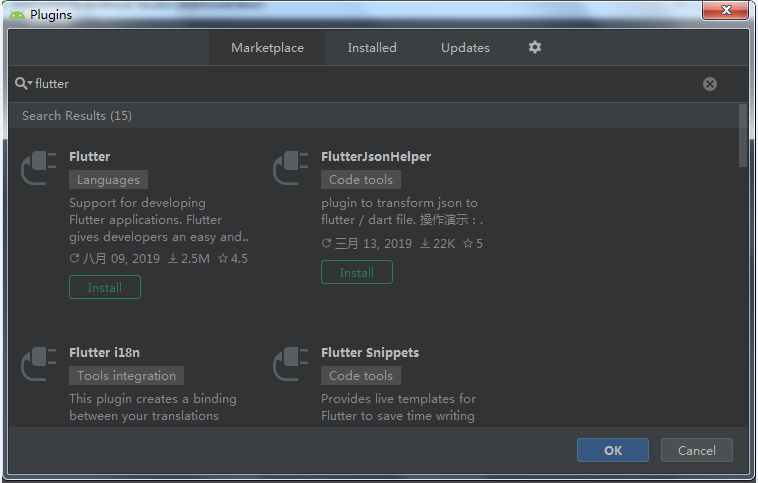Open the plugin settings gear menu
The image size is (758, 483).
535,47
